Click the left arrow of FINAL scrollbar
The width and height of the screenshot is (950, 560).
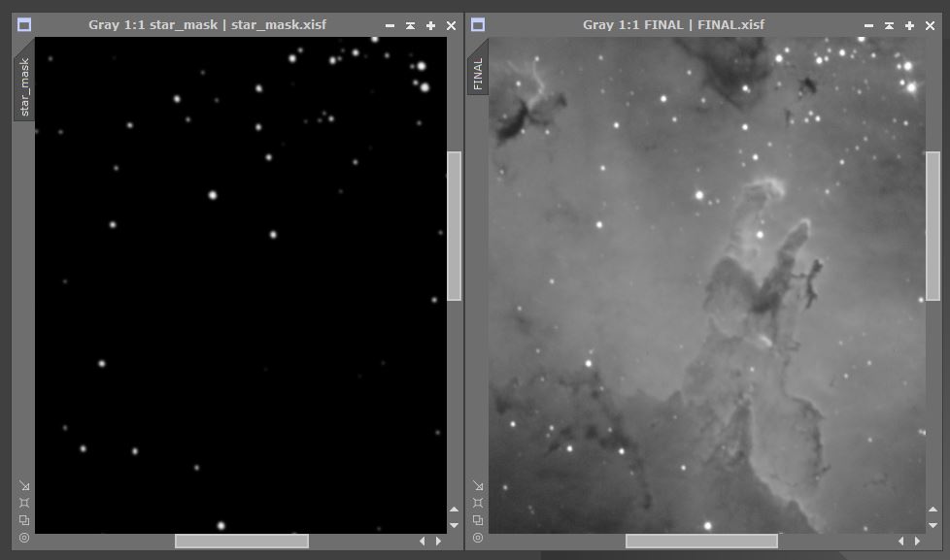pyautogui.click(x=900, y=542)
